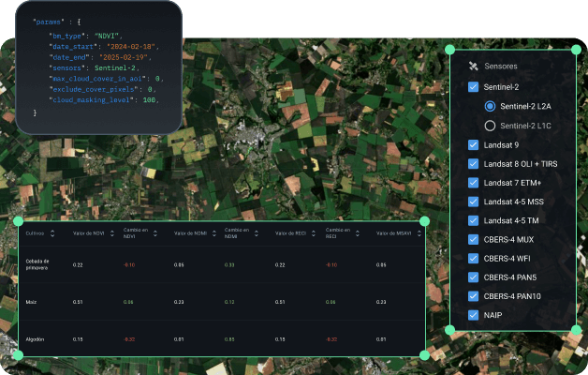Viewport: 588px width, 375px height.
Task: Click Algodón NDVI change -0.32
Action: [x=129, y=339]
